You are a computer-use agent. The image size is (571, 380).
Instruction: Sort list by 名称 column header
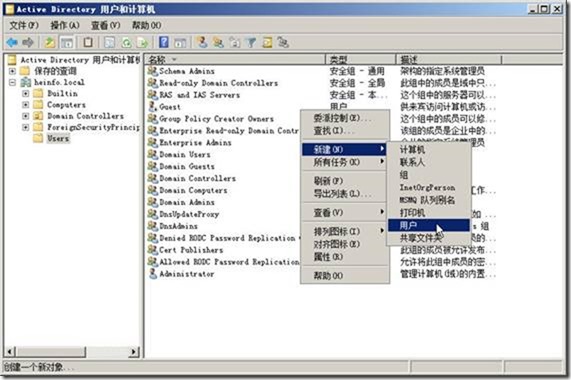235,59
